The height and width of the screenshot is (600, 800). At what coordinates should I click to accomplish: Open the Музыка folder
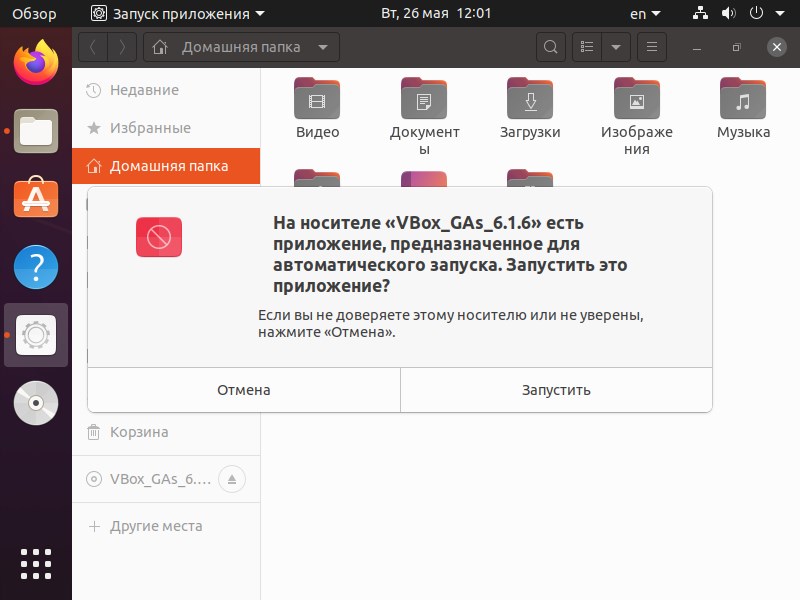[x=743, y=108]
